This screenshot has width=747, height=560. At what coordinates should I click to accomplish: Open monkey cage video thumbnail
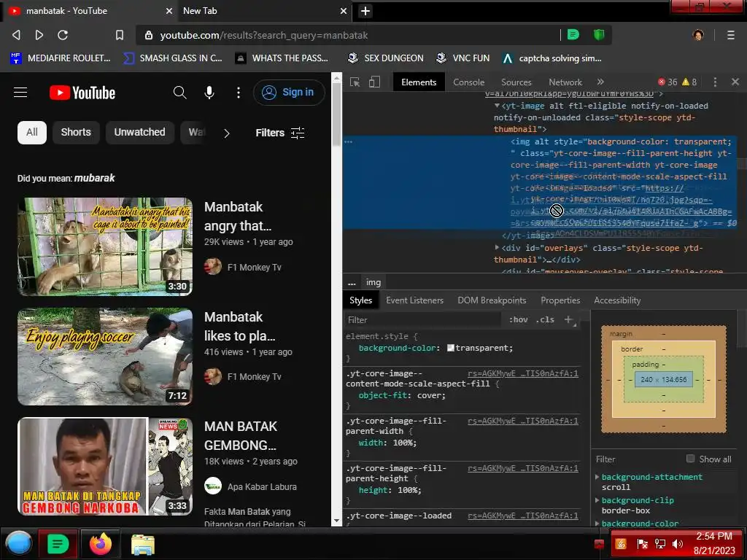tap(105, 246)
